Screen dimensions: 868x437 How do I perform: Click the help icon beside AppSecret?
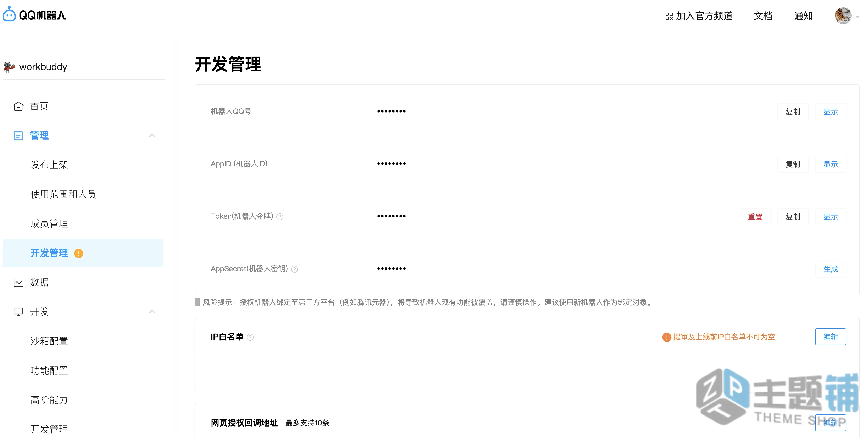(294, 269)
